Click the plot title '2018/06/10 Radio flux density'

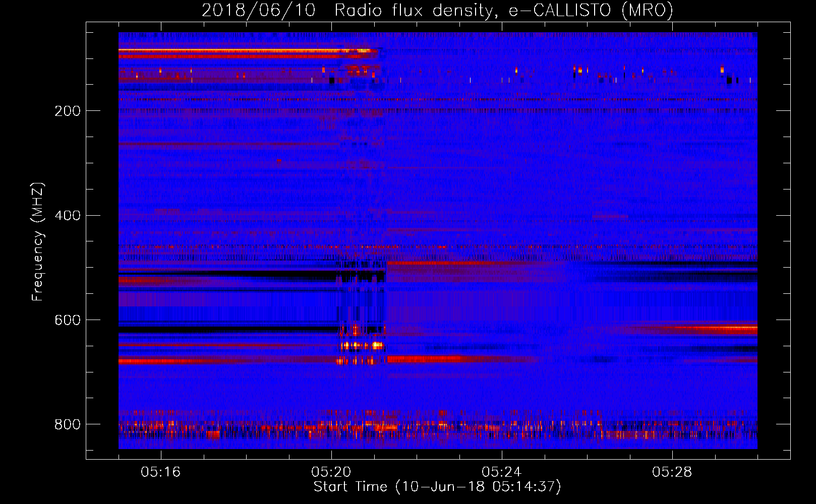click(x=437, y=11)
